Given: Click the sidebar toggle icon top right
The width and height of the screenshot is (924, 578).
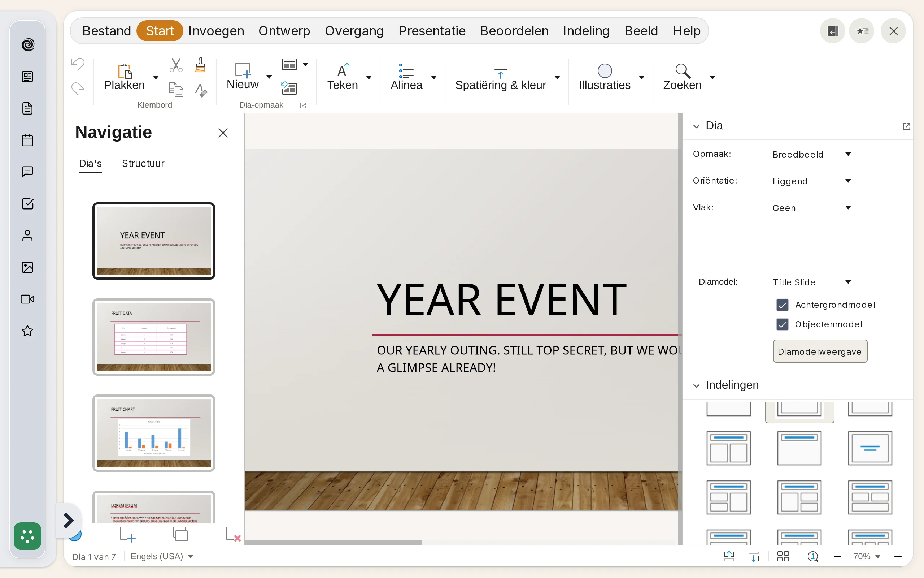Looking at the screenshot, I should [833, 31].
